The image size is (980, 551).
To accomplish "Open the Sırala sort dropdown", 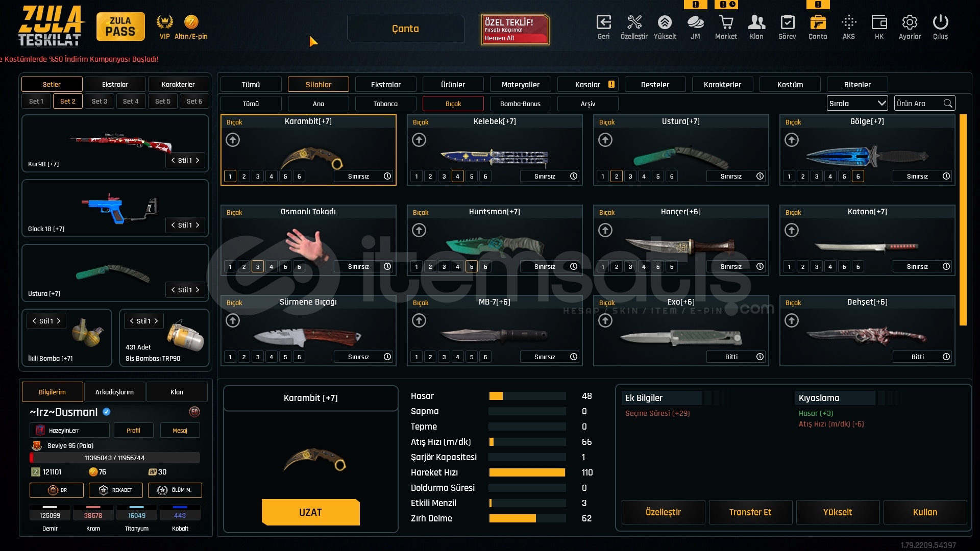I will (x=857, y=104).
